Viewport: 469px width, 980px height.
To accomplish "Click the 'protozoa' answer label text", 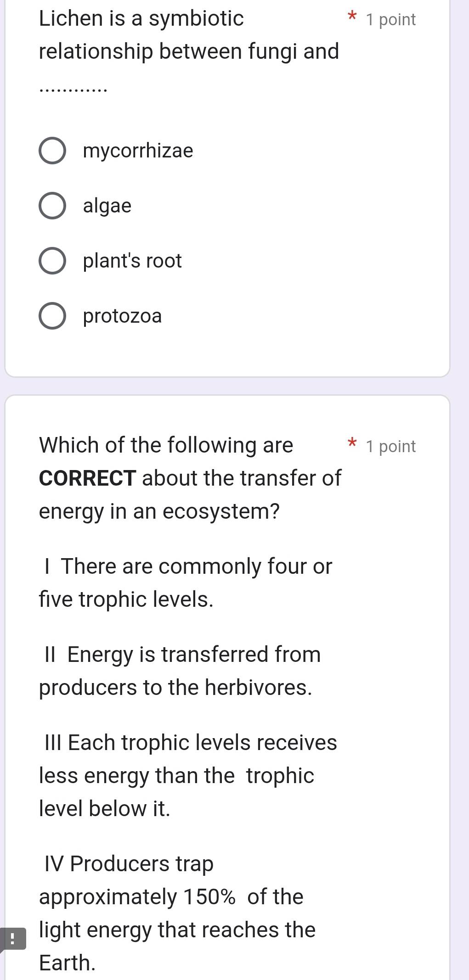I will [122, 316].
